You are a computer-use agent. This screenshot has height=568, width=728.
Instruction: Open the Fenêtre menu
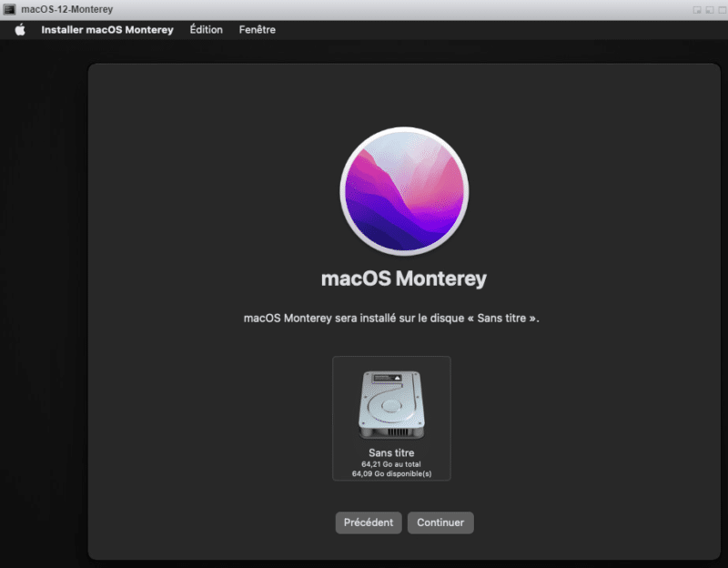pyautogui.click(x=258, y=30)
